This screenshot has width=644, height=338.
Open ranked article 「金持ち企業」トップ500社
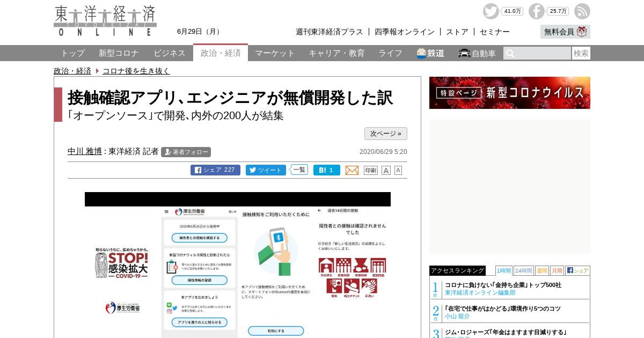503,285
